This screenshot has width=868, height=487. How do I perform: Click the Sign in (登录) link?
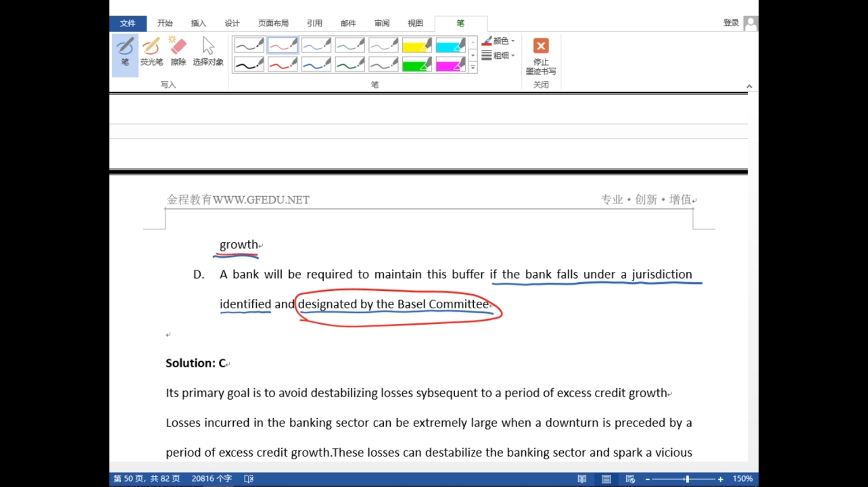(x=731, y=23)
